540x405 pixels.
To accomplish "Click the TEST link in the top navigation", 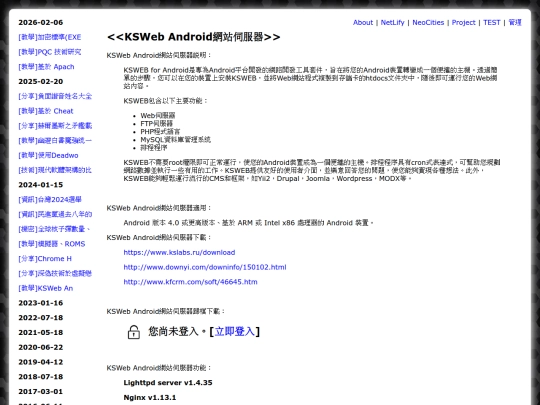I will coord(491,22).
